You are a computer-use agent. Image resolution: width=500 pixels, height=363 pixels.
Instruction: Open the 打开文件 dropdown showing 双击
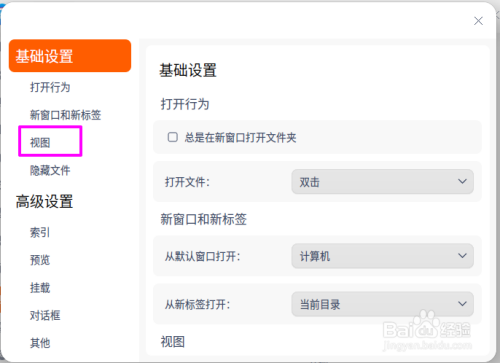click(382, 182)
